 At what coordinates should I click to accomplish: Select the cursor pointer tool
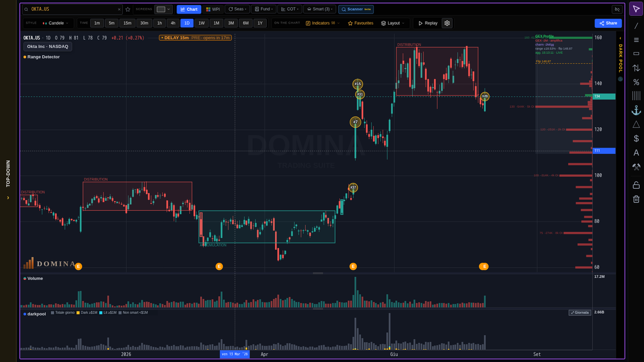636,10
